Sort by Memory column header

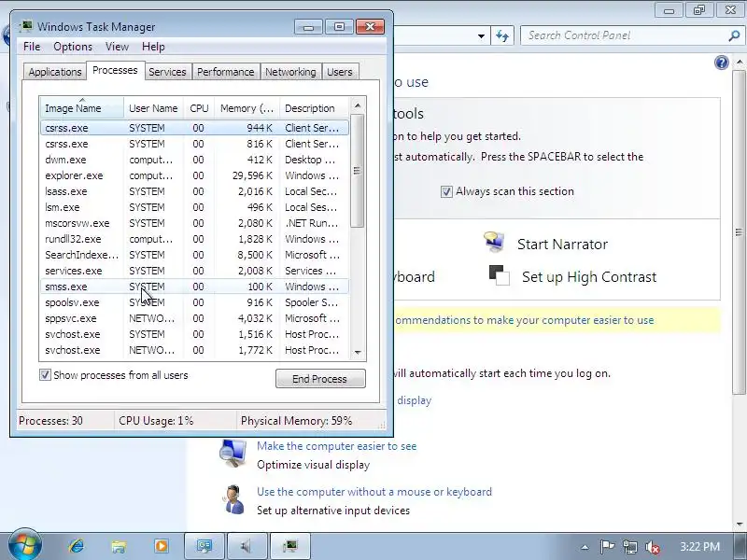click(x=247, y=108)
